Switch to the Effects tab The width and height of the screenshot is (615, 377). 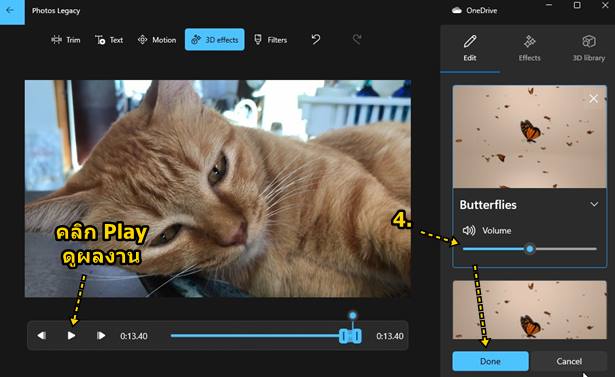[529, 49]
